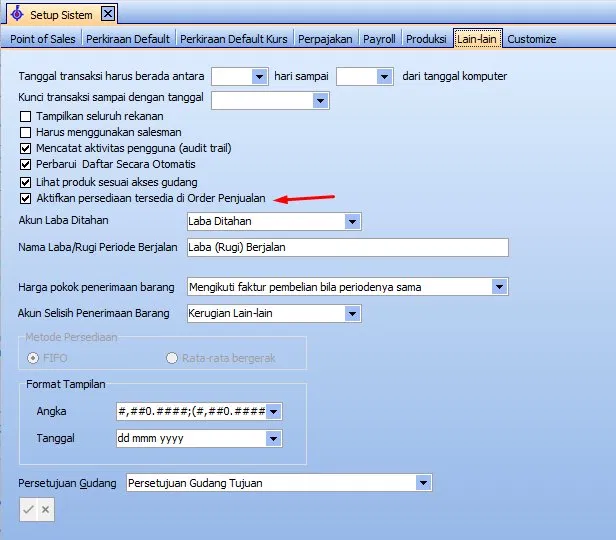
Task: Click the 'Tanggal' format label
Action: (x=55, y=438)
